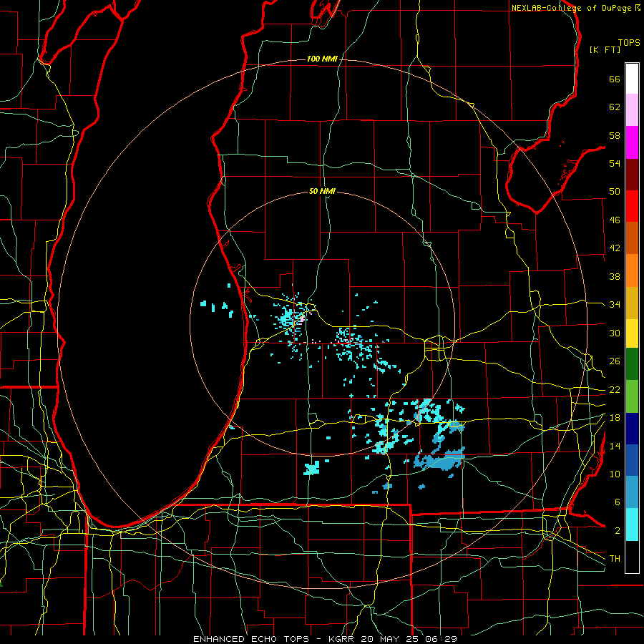644x644 pixels.
Task: Click the legend value 46
Action: click(615, 220)
